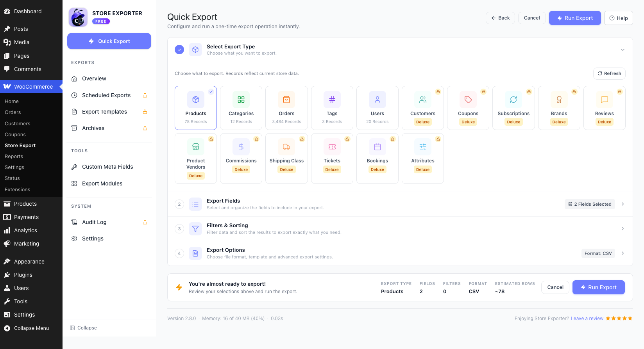Click the five-star rating in the footer
Image resolution: width=644 pixels, height=349 pixels.
619,319
